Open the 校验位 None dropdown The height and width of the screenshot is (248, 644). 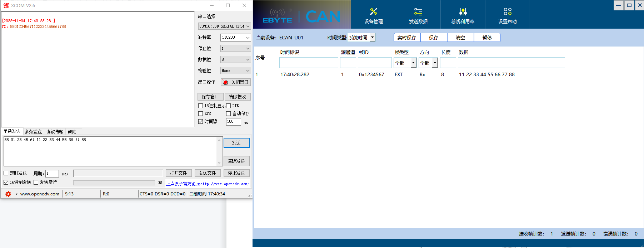[236, 71]
